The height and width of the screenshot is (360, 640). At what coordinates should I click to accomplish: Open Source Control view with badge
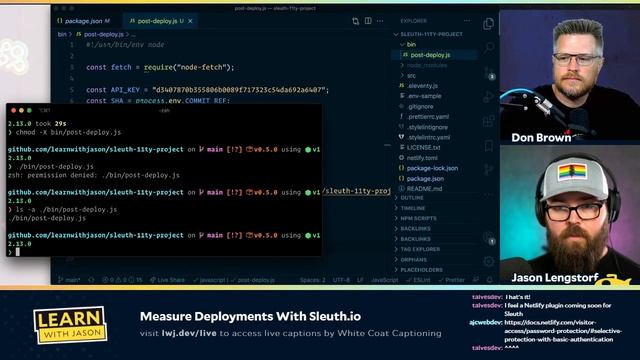click(489, 73)
